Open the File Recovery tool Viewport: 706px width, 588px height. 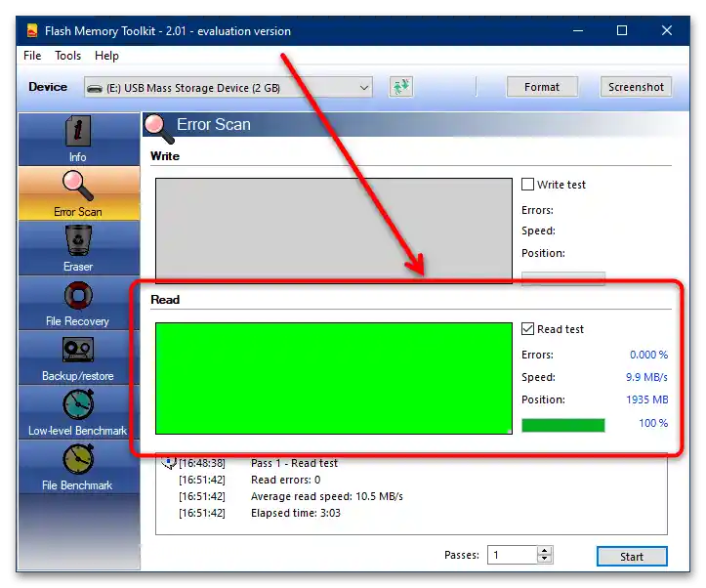79,303
